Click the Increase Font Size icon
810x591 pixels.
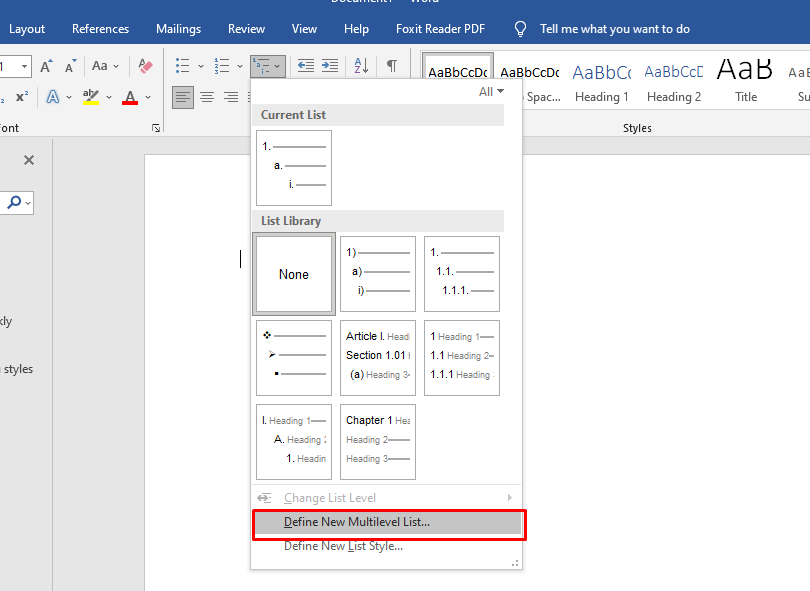tap(46, 66)
